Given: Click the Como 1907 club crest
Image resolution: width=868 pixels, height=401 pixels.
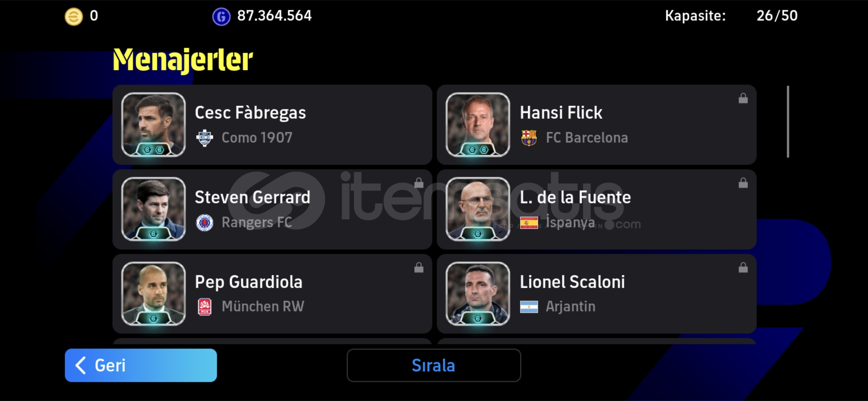Looking at the screenshot, I should pyautogui.click(x=204, y=138).
